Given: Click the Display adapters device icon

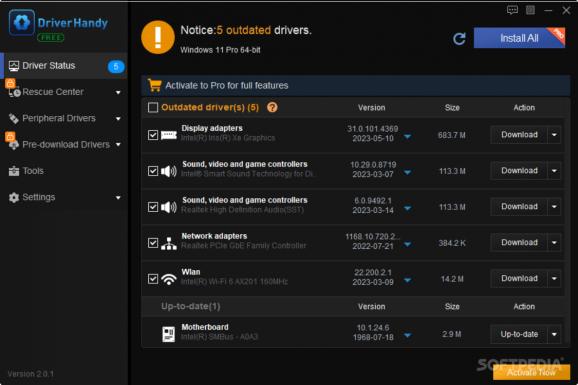Looking at the screenshot, I should (169, 135).
